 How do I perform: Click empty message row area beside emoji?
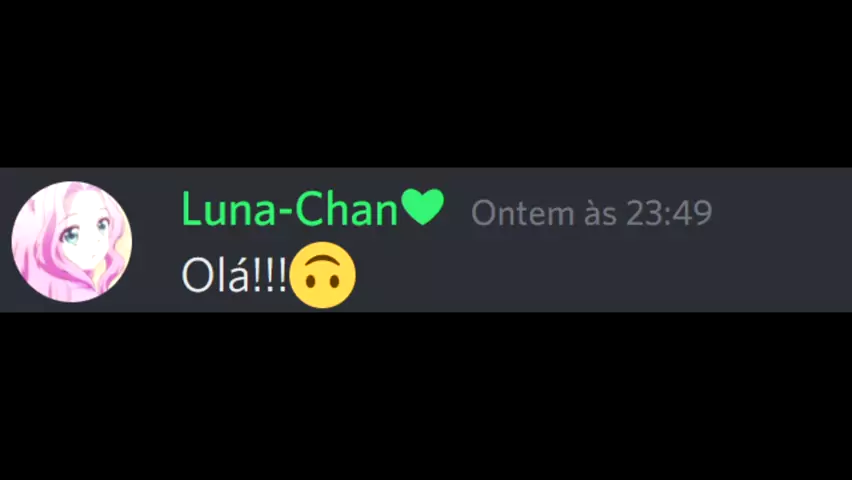tap(598, 275)
